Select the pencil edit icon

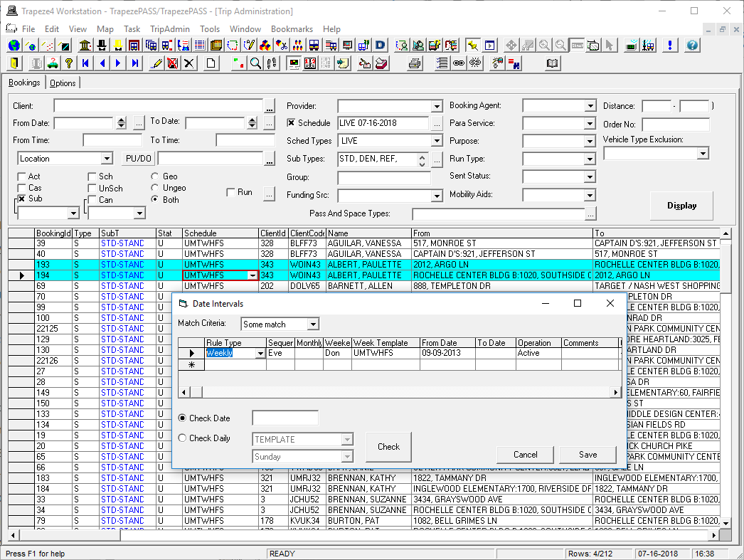[x=157, y=63]
